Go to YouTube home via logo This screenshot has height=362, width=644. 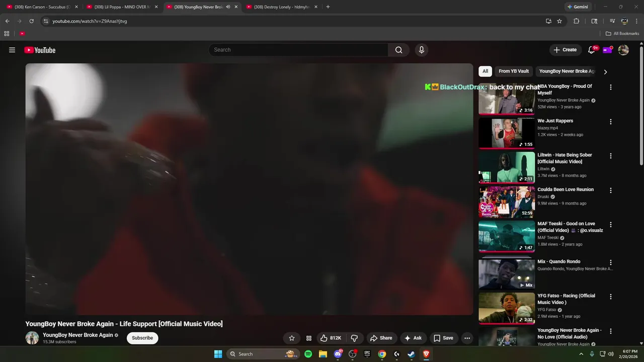point(40,50)
